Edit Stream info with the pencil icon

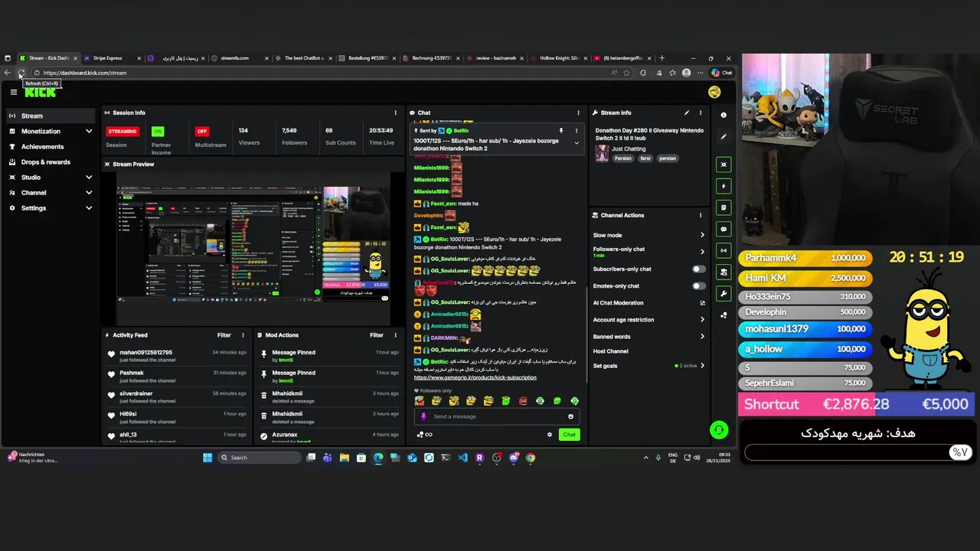687,112
